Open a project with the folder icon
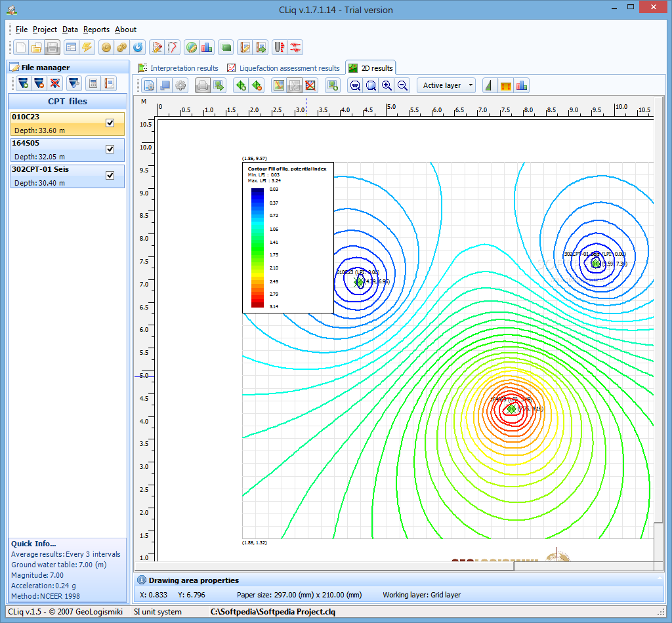 coord(37,47)
